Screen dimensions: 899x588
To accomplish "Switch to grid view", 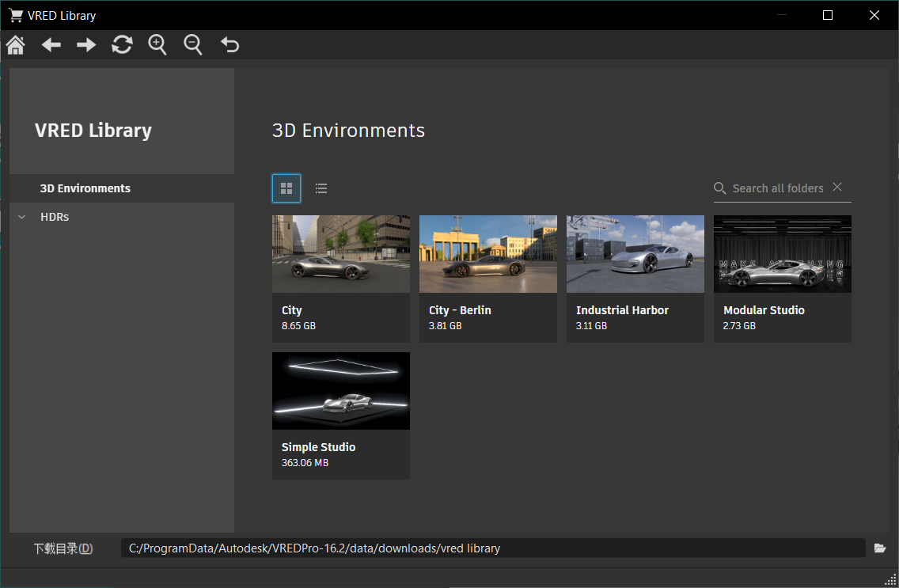I will tap(286, 188).
